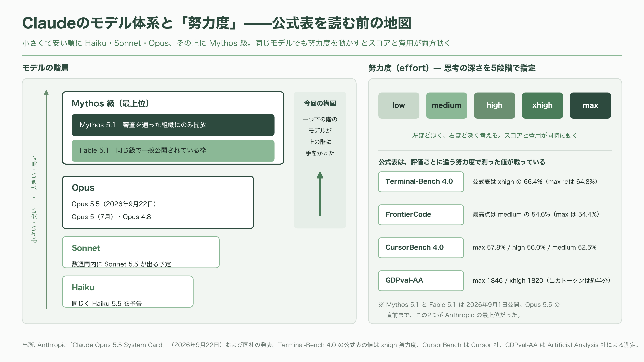644x362 pixels.
Task: Click the '一つ下の階の' text line
Action: point(320,119)
